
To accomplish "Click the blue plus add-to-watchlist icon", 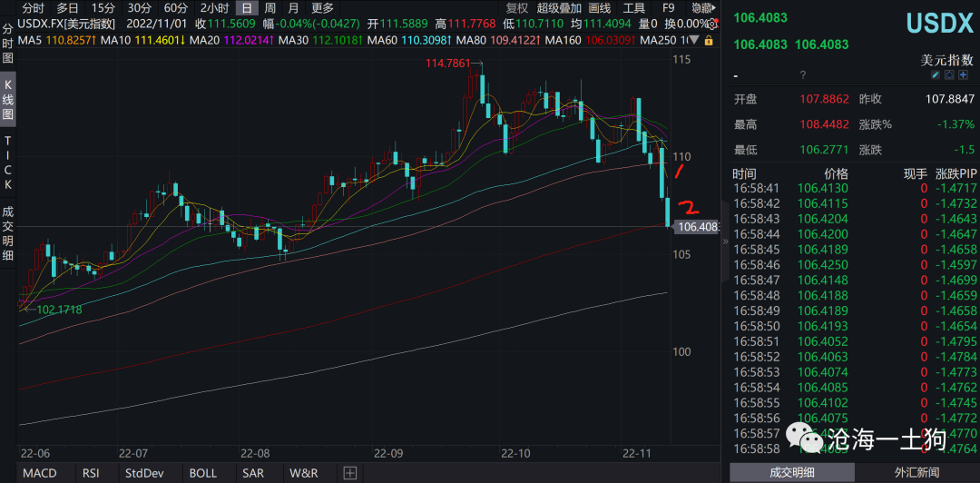I will (x=963, y=75).
